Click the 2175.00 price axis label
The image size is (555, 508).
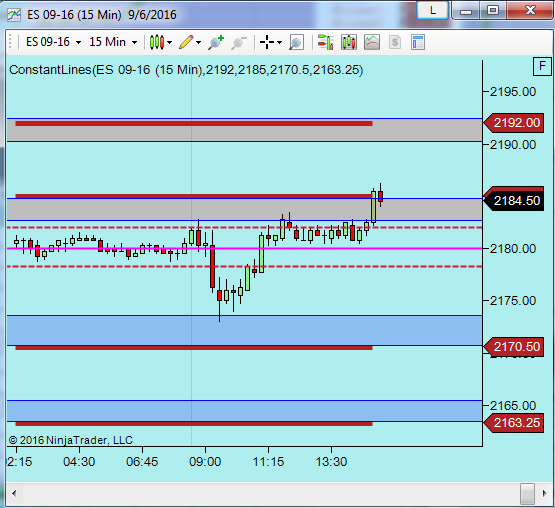513,301
